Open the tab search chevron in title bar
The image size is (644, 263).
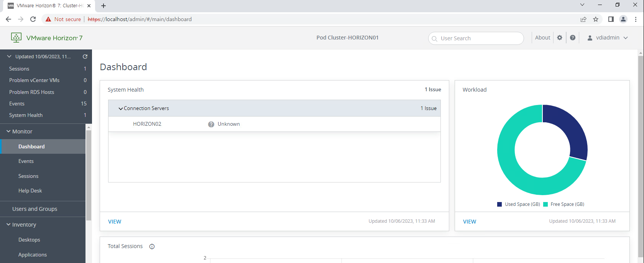(x=582, y=5)
